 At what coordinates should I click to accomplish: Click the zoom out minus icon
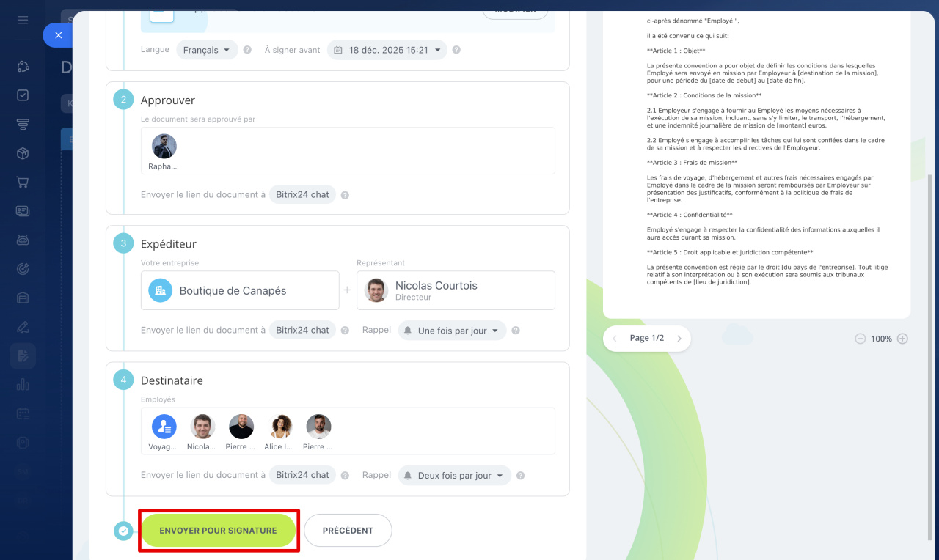(860, 339)
